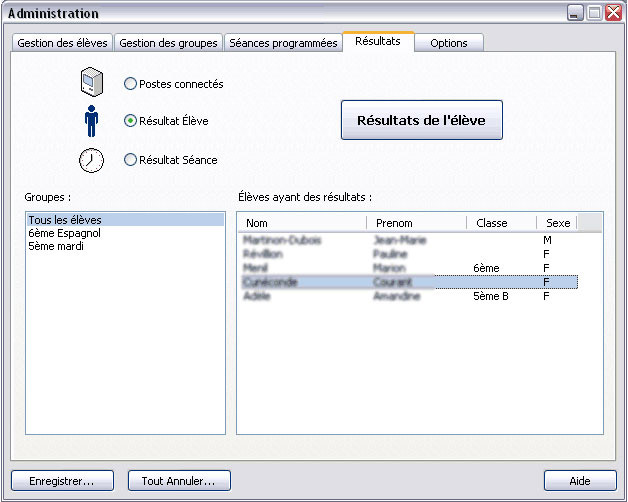Image resolution: width=628 pixels, height=502 pixels.
Task: Select the 6ème Espagnol group
Action: [x=65, y=233]
